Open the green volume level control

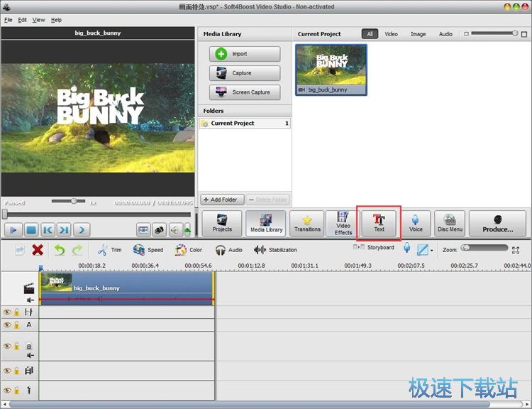pos(187,230)
